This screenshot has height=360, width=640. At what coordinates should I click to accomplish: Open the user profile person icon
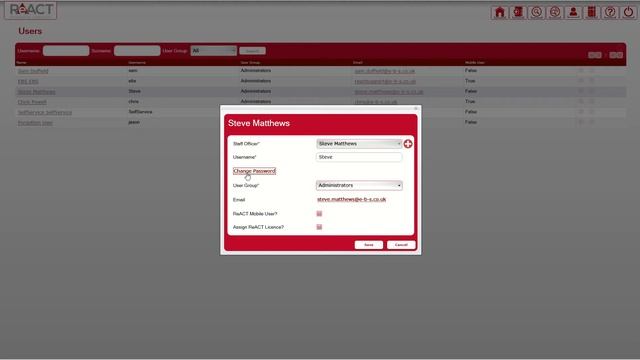pyautogui.click(x=573, y=12)
